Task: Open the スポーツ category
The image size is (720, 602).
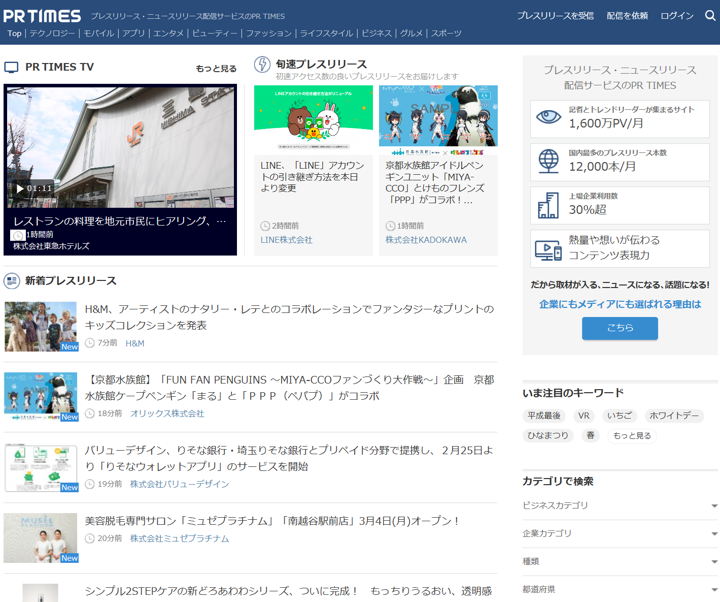Action: coord(446,33)
